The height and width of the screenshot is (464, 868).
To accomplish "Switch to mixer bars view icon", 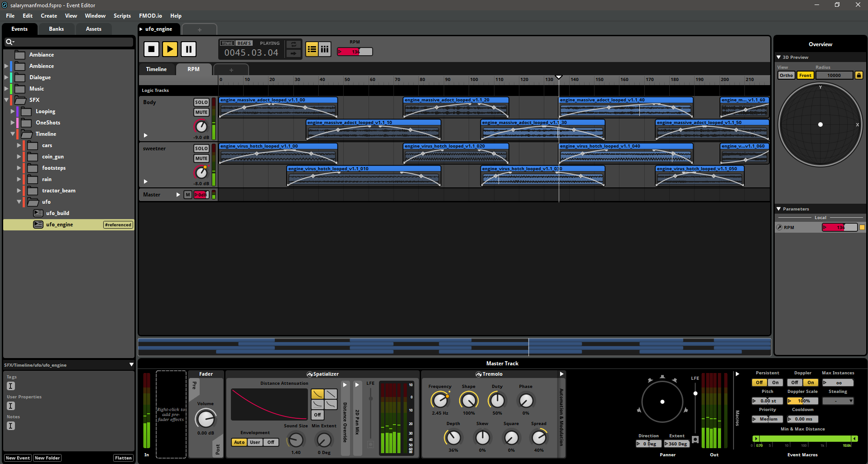I will (325, 49).
